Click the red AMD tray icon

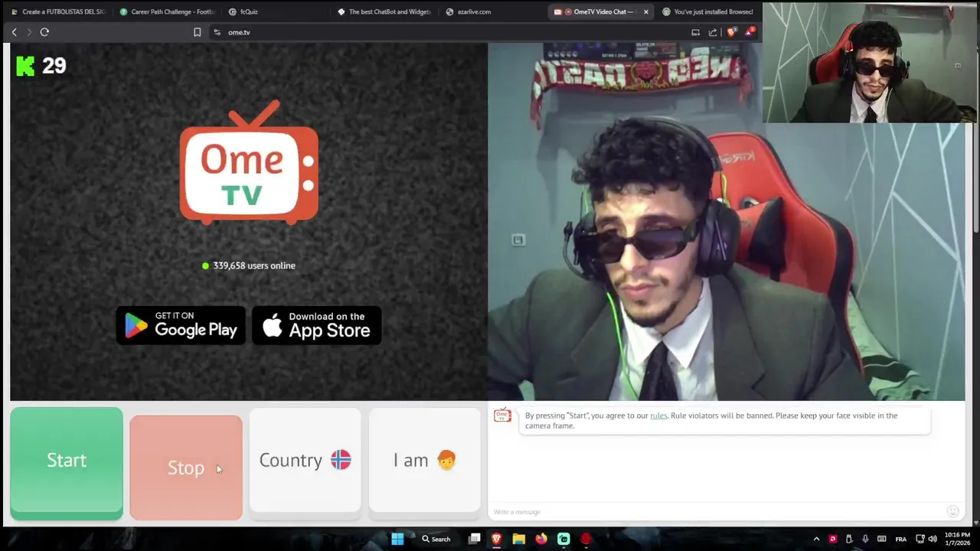(833, 539)
